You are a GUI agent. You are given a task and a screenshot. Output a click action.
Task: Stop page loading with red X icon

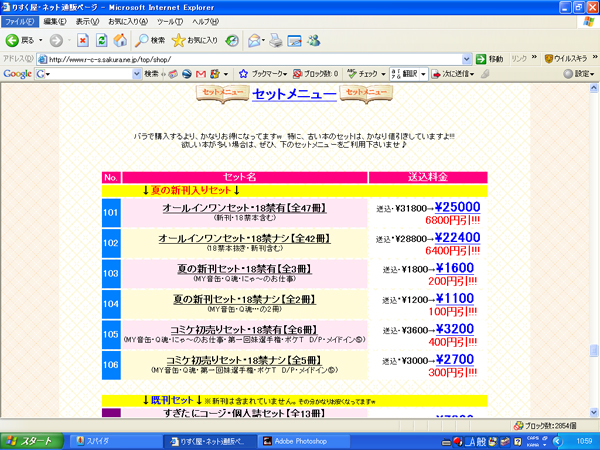point(83,40)
